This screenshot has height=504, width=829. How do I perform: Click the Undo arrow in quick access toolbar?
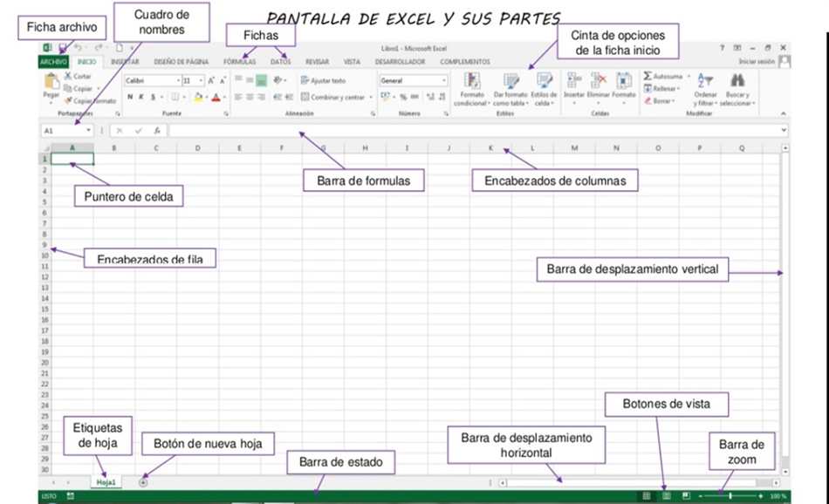coord(78,48)
